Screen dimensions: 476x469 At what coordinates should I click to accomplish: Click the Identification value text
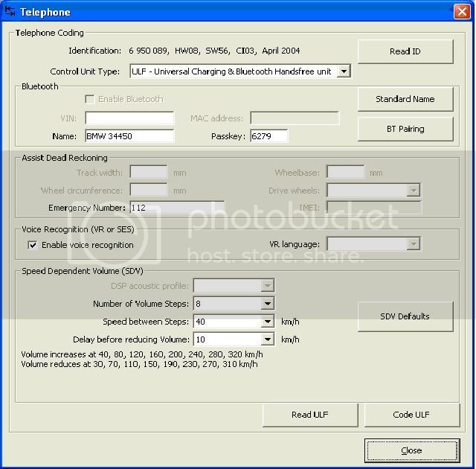pyautogui.click(x=214, y=51)
